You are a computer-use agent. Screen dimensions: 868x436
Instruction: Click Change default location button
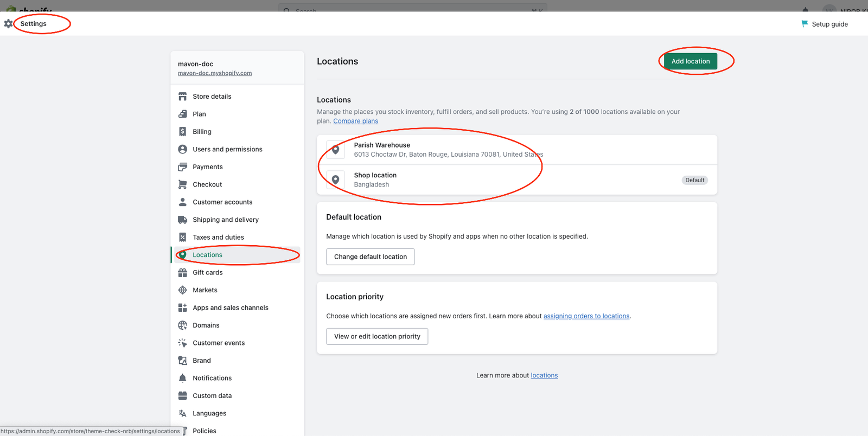tap(371, 257)
